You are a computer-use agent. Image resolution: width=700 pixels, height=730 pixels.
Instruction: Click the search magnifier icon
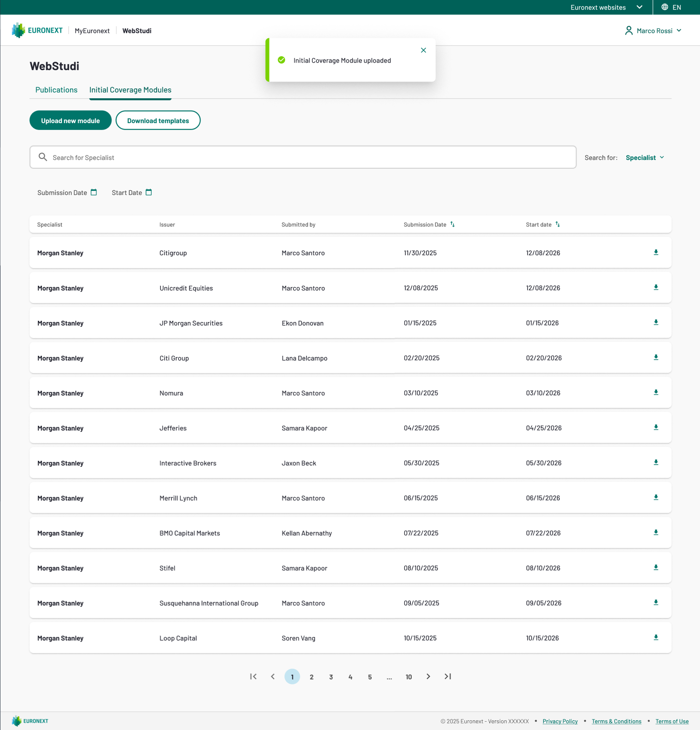(43, 157)
